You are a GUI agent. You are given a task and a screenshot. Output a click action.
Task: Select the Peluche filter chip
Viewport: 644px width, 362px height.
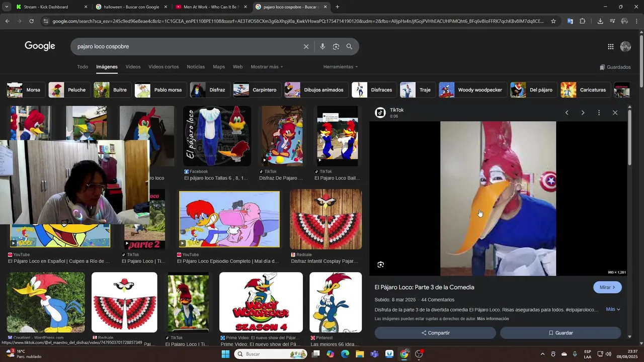coord(69,90)
